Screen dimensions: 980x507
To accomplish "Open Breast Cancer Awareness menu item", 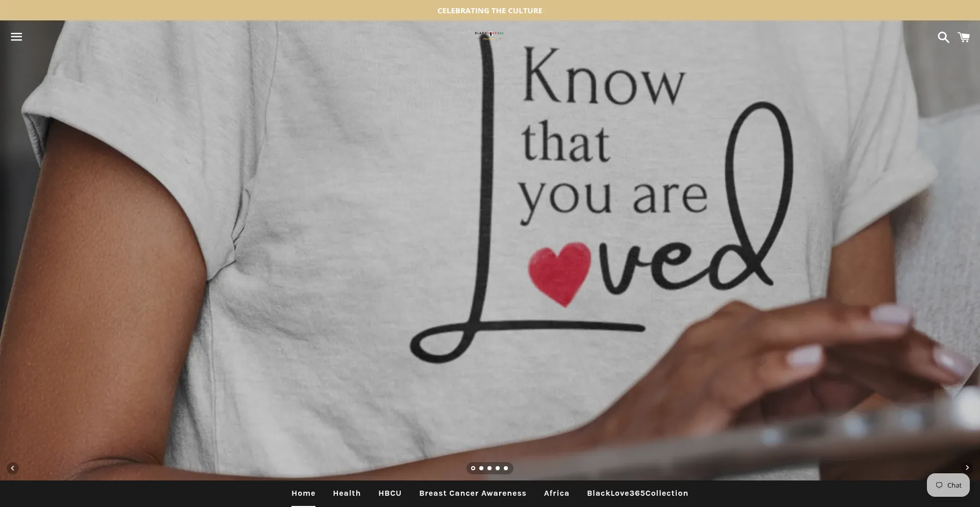I will point(473,493).
